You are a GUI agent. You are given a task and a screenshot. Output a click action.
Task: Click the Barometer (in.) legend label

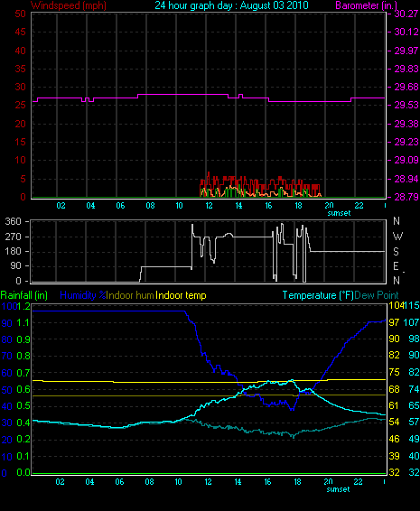click(x=366, y=5)
